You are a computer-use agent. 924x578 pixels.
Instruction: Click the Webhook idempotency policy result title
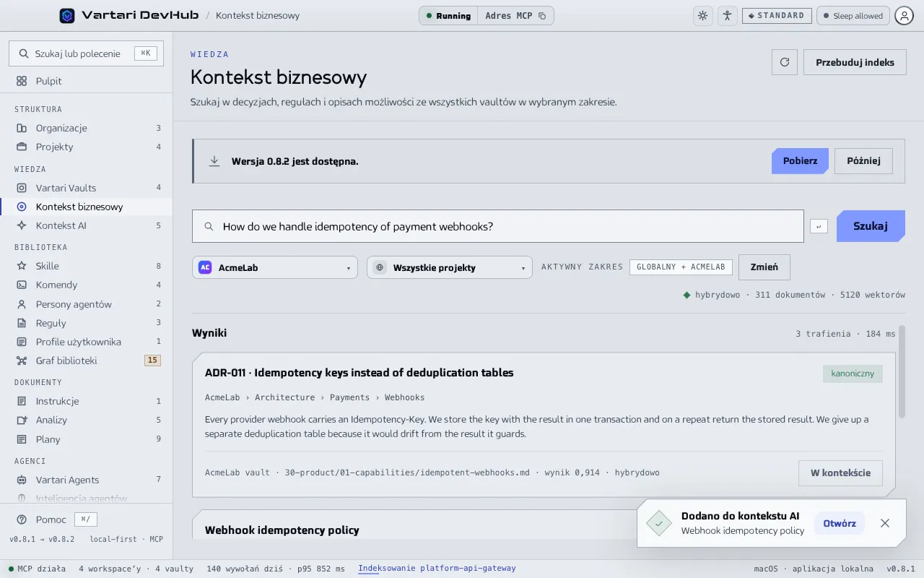(282, 530)
